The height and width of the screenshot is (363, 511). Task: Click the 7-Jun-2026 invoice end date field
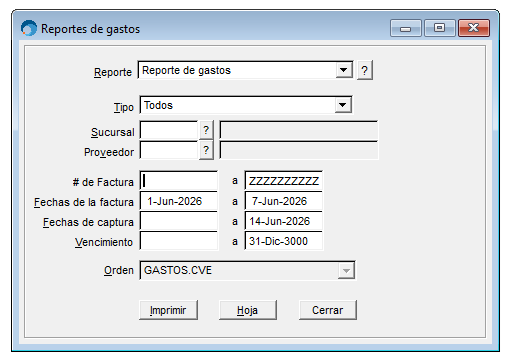pos(284,201)
